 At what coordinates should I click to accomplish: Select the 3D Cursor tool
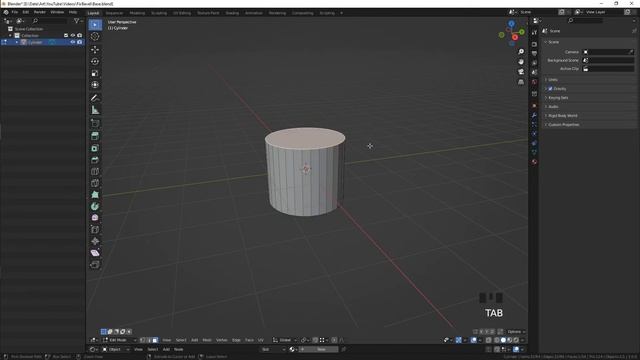[95, 37]
